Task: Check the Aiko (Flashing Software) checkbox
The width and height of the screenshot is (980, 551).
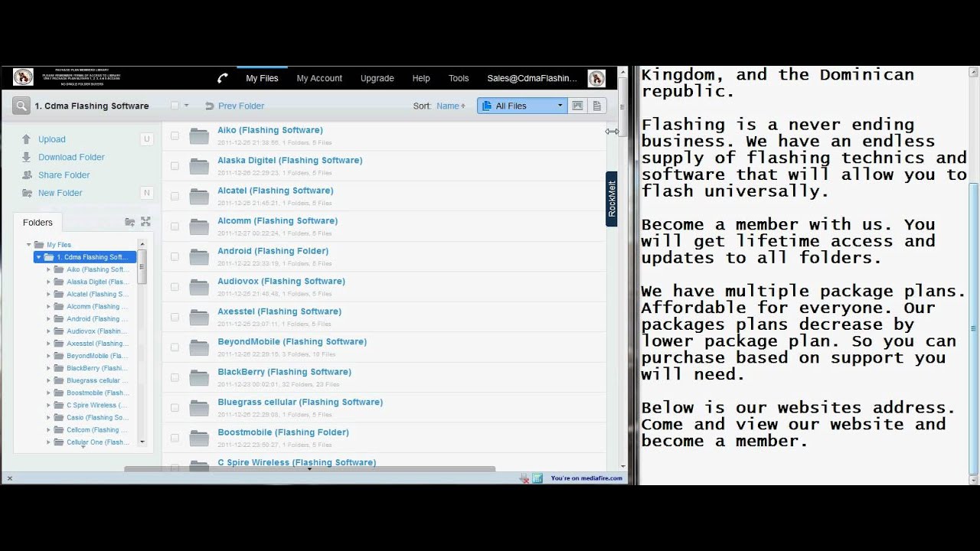Action: [x=175, y=135]
